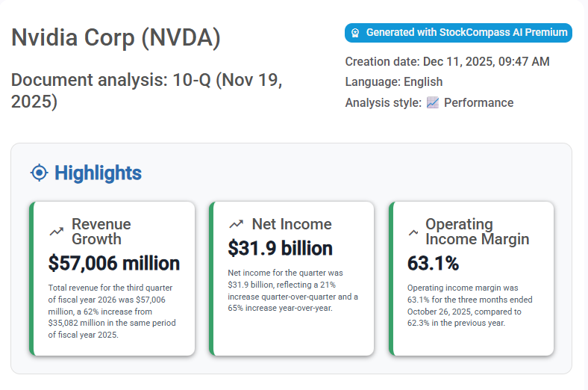Click the StockCompass AI badge icon
The height and width of the screenshot is (390, 588).
(x=355, y=33)
